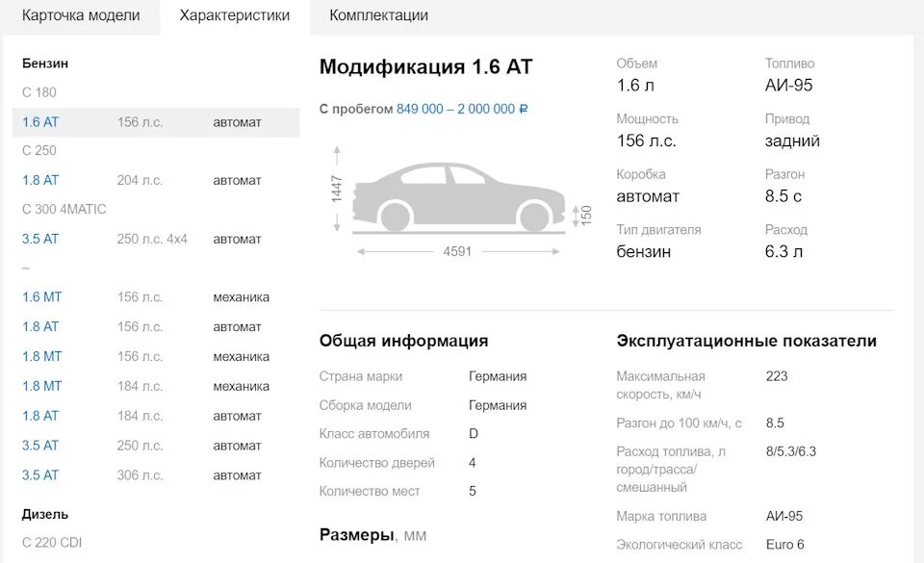924x563 pixels.
Task: Click the length dimension 4591
Action: [x=457, y=252]
